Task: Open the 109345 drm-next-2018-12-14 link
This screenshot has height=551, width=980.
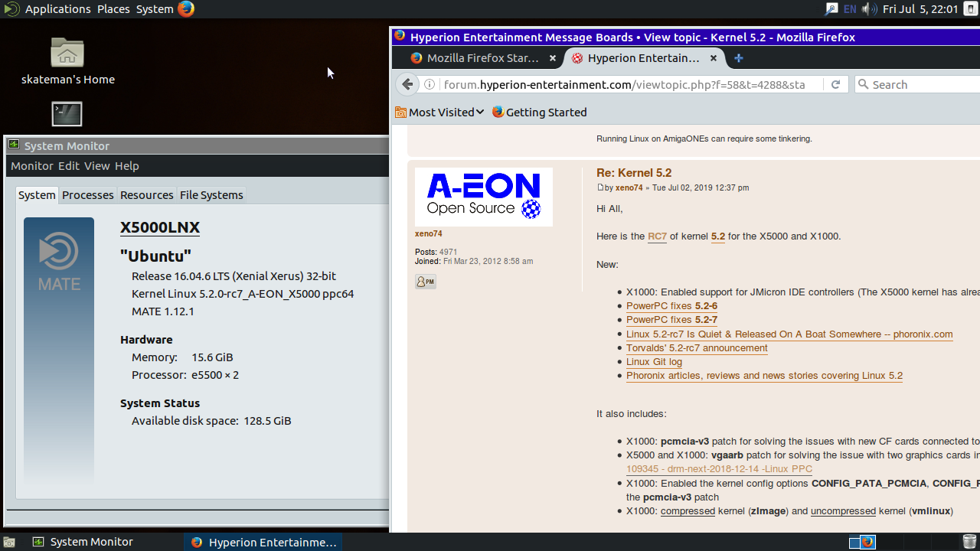Action: pos(719,469)
